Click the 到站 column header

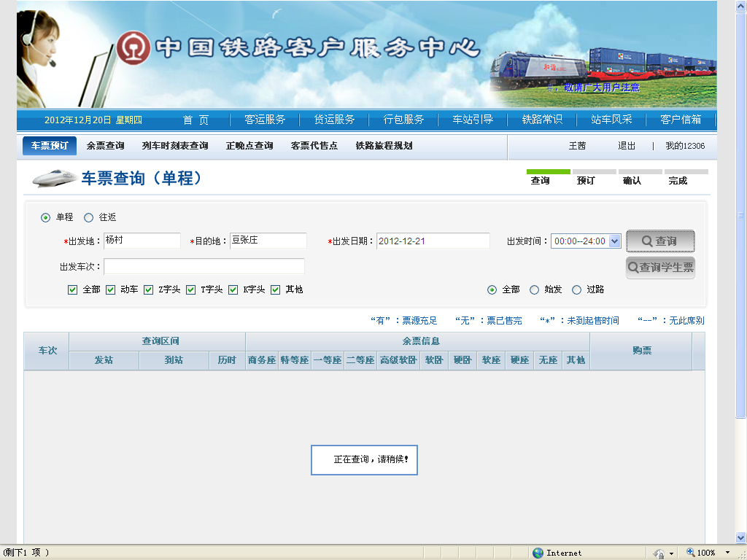[x=174, y=360]
